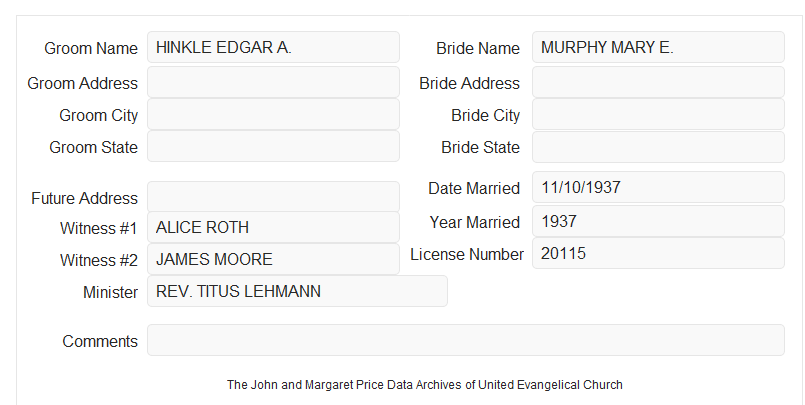This screenshot has width=805, height=405.
Task: Click into the Groom State field
Action: pyautogui.click(x=273, y=146)
